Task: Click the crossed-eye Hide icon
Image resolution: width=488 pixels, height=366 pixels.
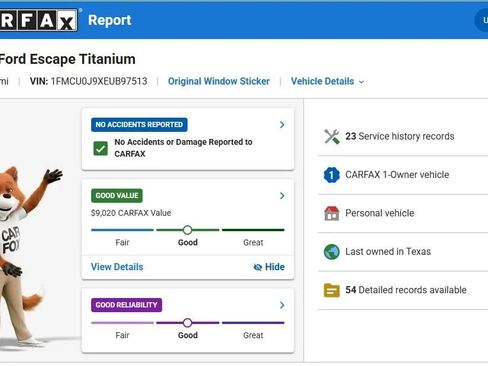Action: point(257,267)
